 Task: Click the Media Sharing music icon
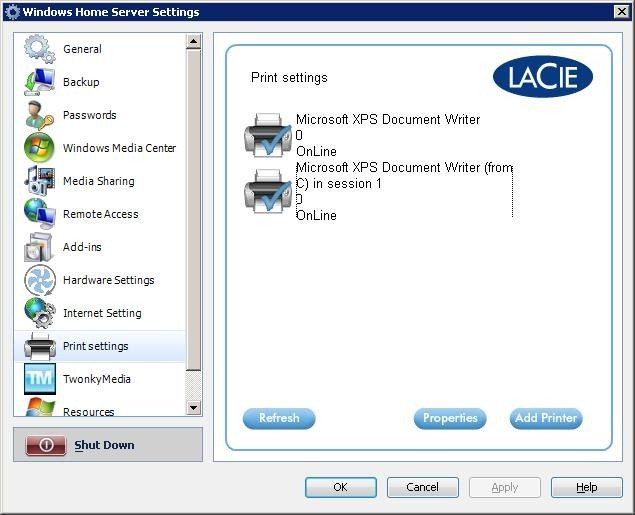tap(39, 181)
